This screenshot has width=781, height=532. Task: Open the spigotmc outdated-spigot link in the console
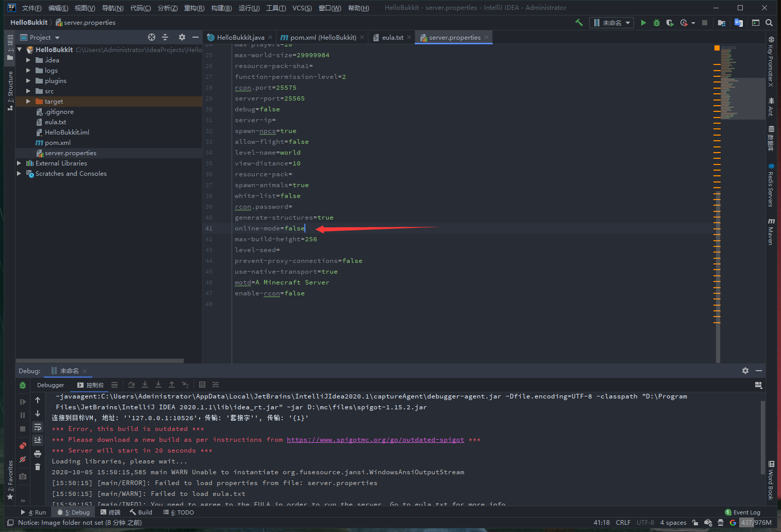tap(375, 440)
